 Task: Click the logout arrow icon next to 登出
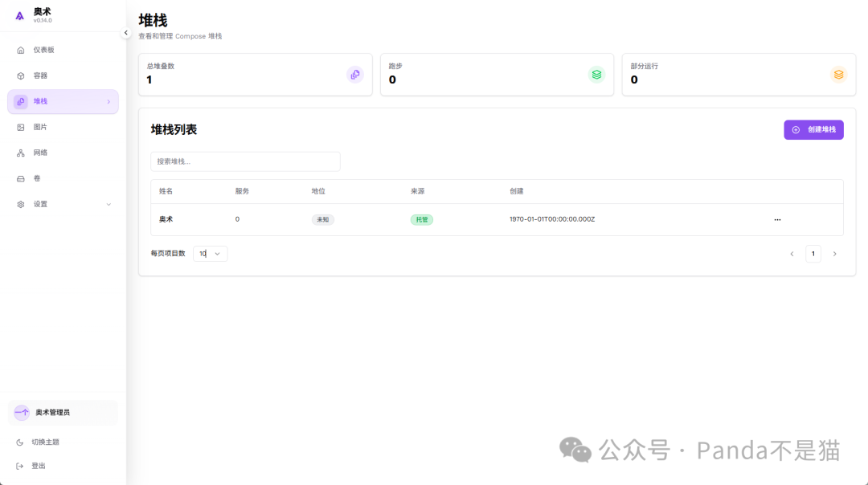(x=20, y=467)
